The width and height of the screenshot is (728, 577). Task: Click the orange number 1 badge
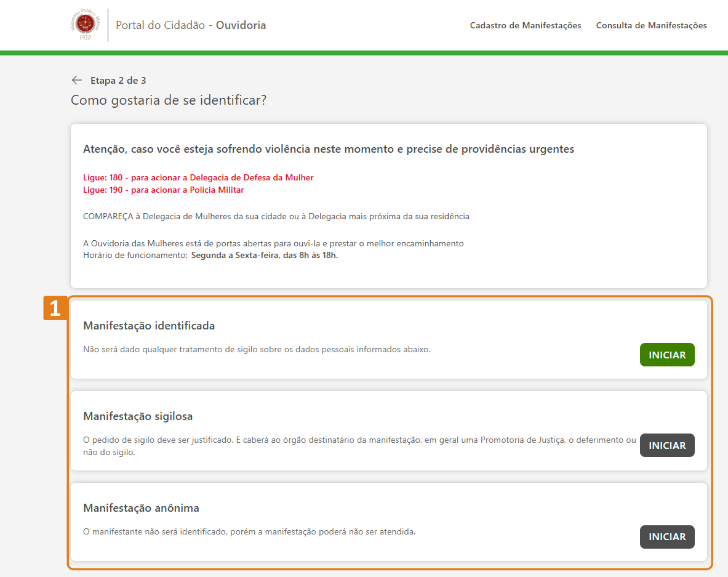pos(55,309)
